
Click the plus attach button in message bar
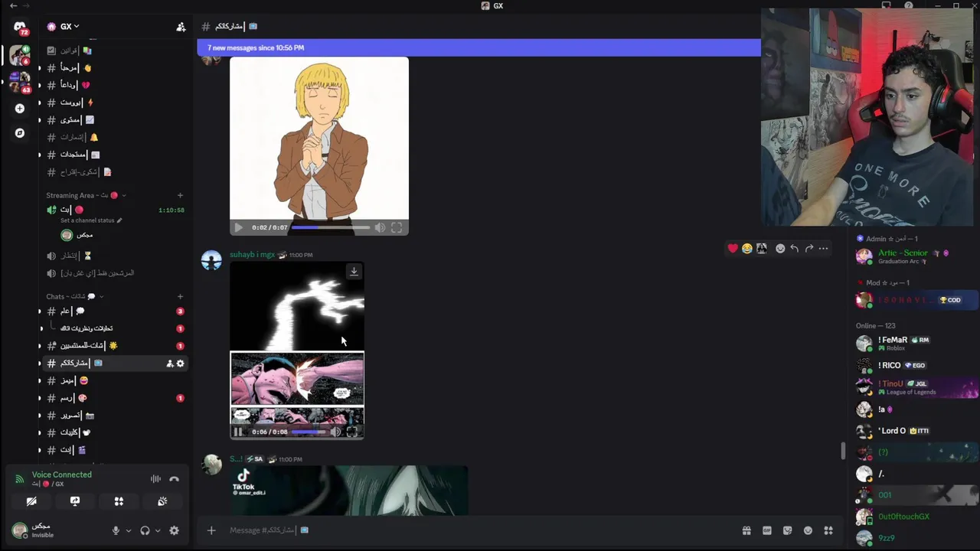[211, 530]
